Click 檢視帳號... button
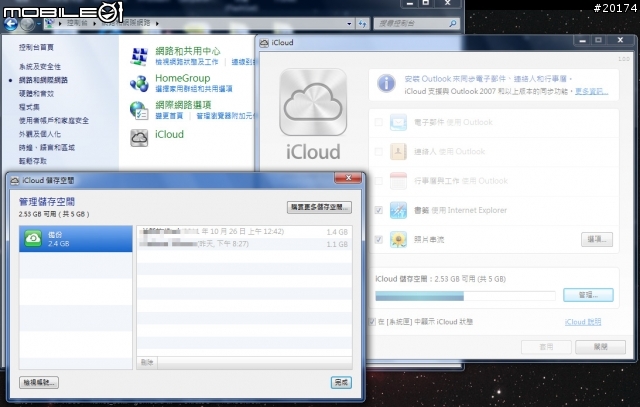 tap(39, 383)
